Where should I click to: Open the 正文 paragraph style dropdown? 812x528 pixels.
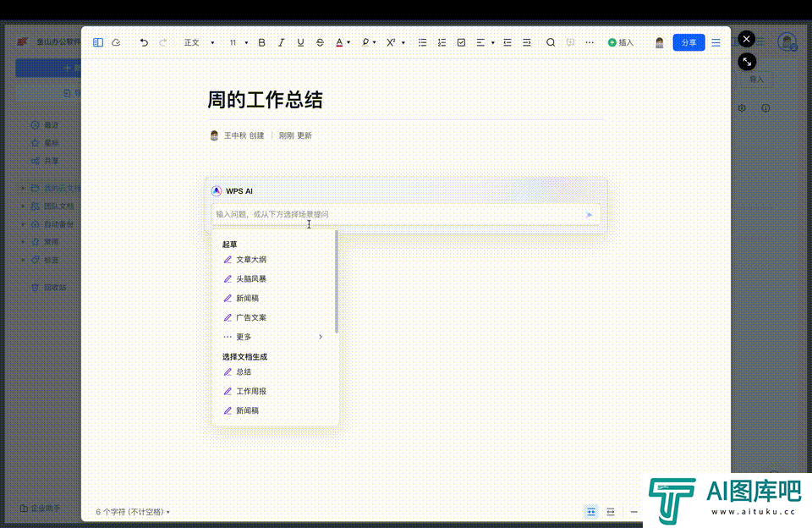pyautogui.click(x=199, y=42)
